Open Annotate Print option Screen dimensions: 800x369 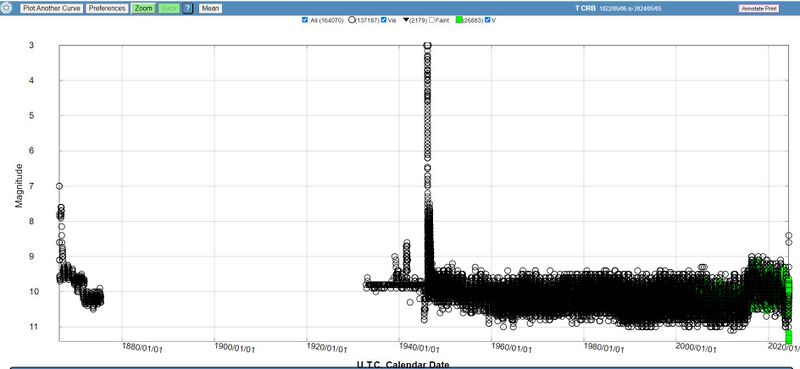tap(759, 9)
